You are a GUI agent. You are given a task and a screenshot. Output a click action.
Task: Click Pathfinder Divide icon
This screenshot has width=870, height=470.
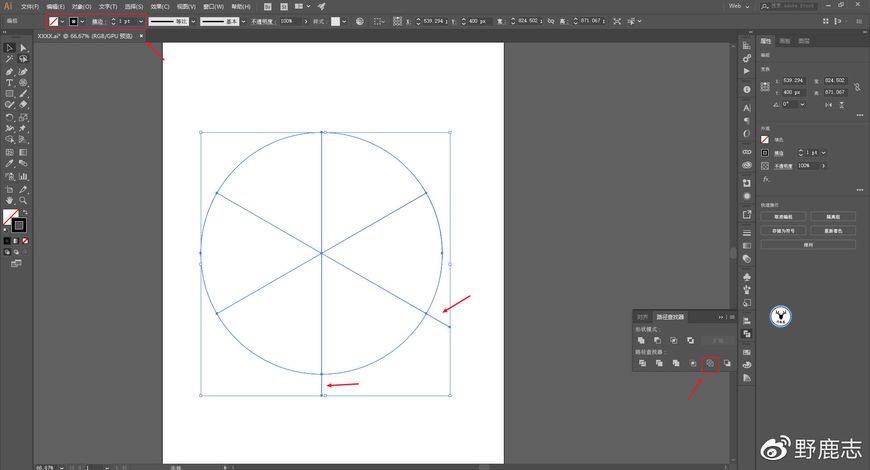coord(642,363)
